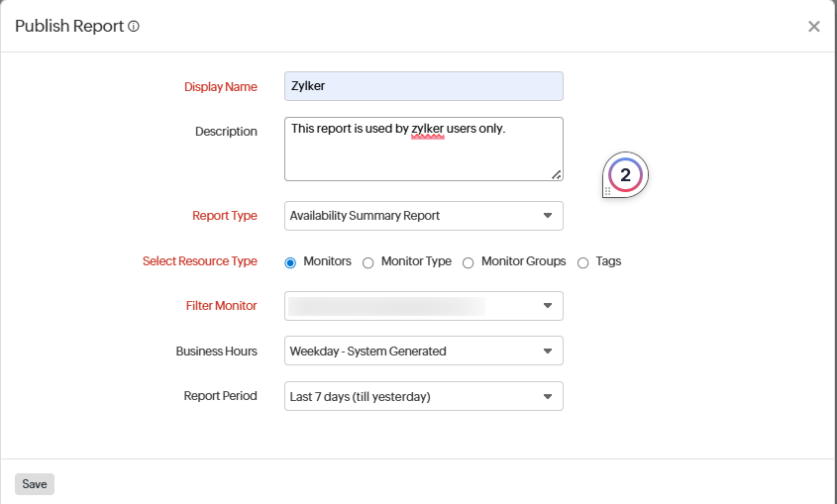Click the info icon beside Publish Report
This screenshot has height=504, width=837.
134,27
